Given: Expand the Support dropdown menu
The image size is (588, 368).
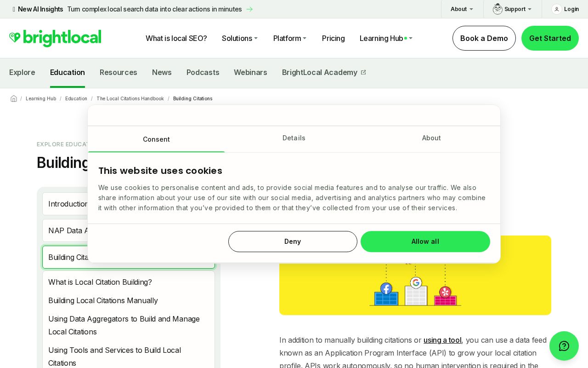Looking at the screenshot, I should point(518,9).
